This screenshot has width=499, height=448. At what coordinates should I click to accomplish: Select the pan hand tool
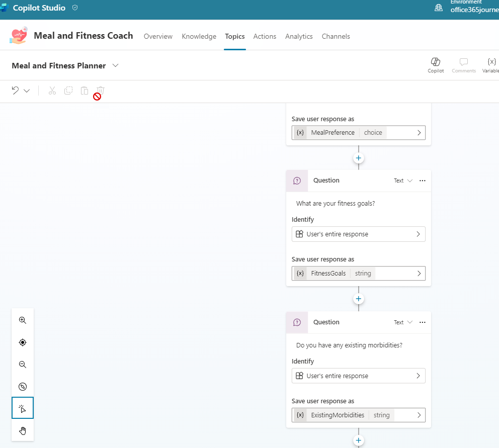(x=23, y=430)
